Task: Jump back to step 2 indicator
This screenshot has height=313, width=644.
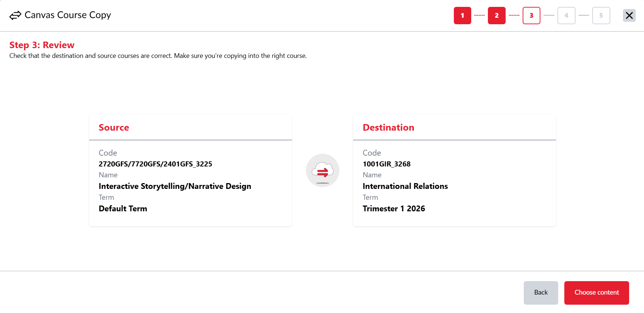Action: tap(497, 16)
